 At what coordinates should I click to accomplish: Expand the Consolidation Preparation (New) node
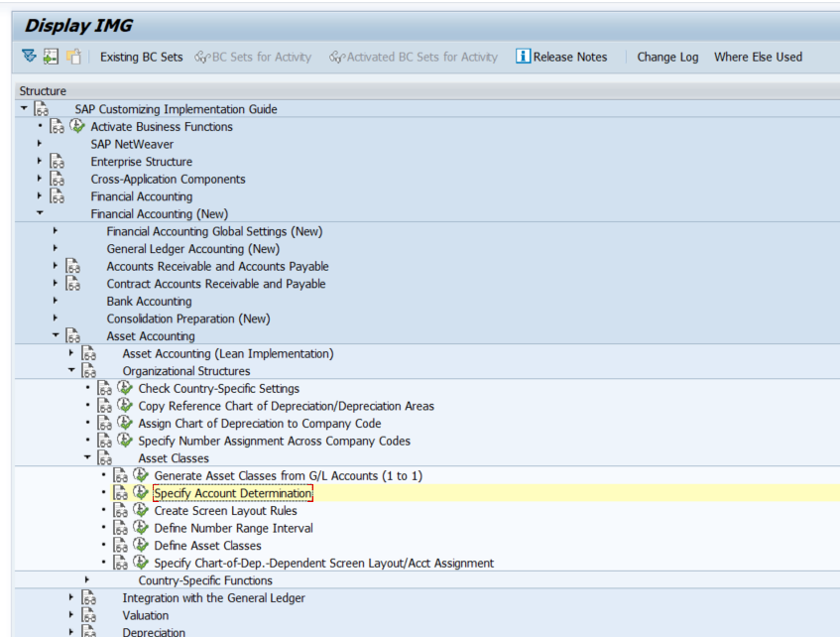coord(56,318)
